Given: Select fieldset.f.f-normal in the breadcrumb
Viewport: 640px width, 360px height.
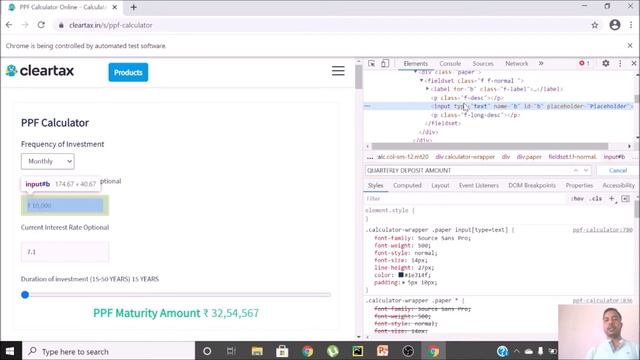Looking at the screenshot, I should [572, 157].
